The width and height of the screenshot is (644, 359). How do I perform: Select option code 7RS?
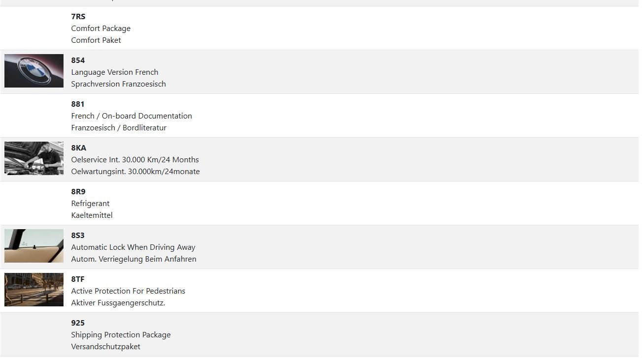click(x=78, y=17)
